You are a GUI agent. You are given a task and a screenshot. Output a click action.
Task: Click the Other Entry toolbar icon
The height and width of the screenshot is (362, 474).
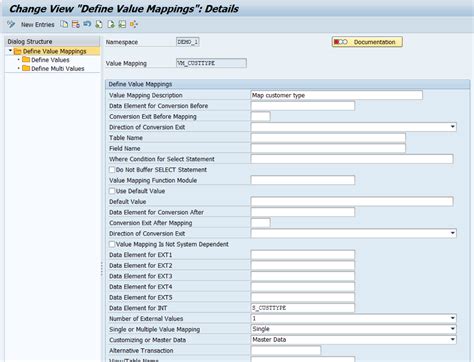(122, 24)
